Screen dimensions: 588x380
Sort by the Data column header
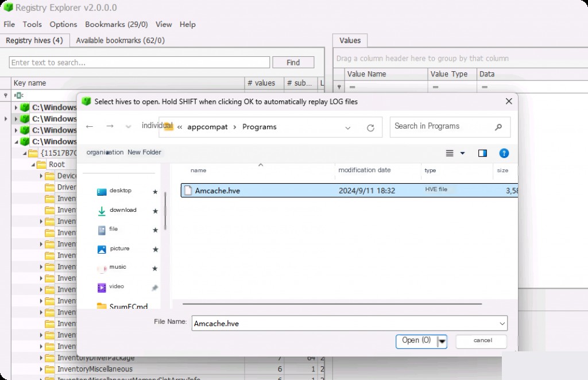click(532, 74)
